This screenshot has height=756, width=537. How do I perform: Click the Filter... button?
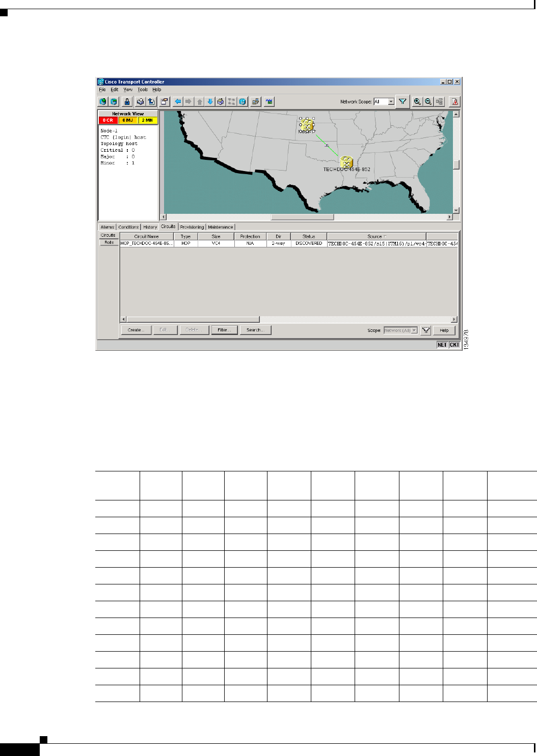224,330
